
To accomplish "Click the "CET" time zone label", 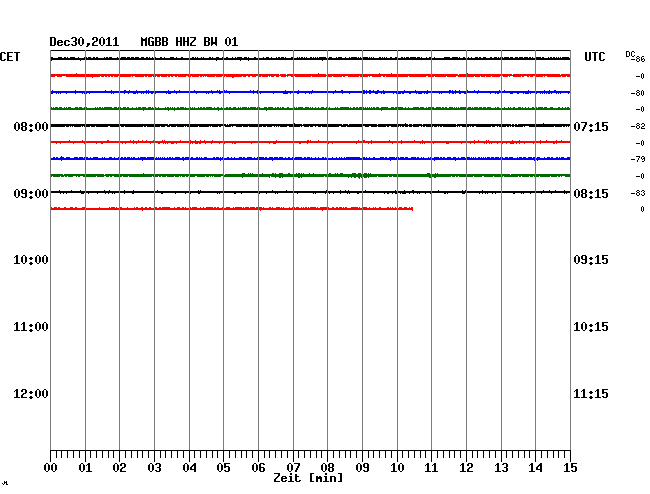I will 10,57.
